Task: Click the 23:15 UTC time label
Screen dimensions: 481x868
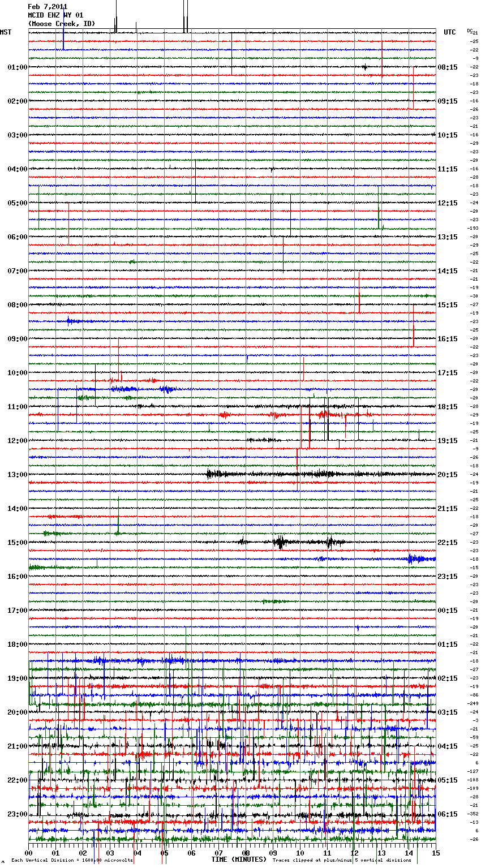Action: [448, 577]
